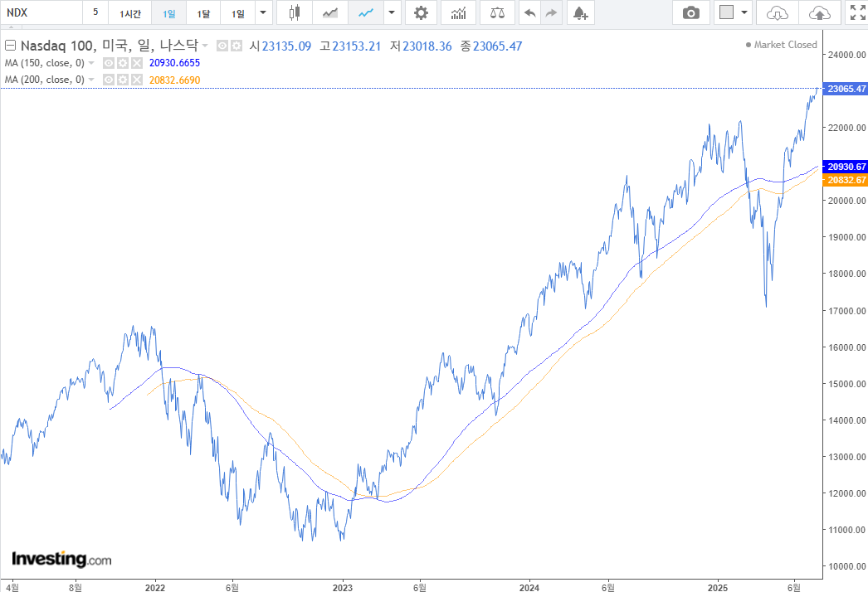This screenshot has height=592, width=868.
Task: Open layout selection dropdown arrow
Action: click(744, 12)
